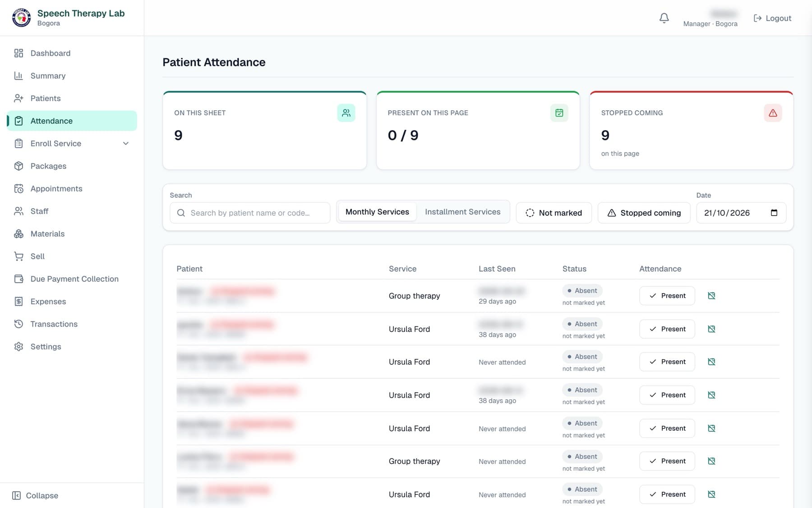The width and height of the screenshot is (812, 508).
Task: Click the Settings gear icon in the sidebar
Action: click(x=18, y=347)
